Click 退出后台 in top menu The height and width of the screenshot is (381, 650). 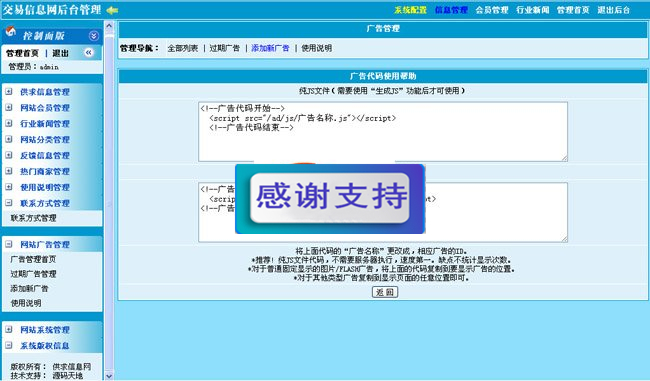pyautogui.click(x=614, y=10)
